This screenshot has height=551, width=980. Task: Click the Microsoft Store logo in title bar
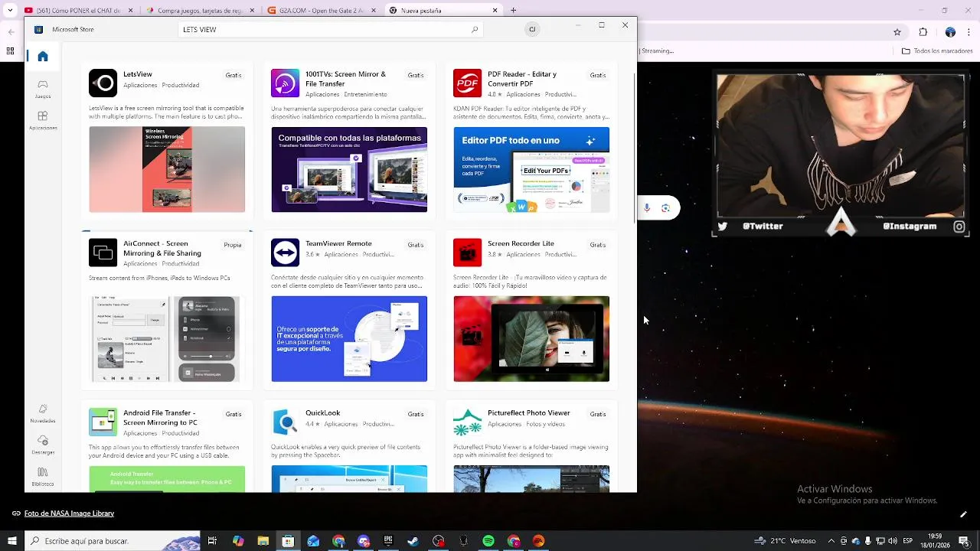click(x=38, y=29)
